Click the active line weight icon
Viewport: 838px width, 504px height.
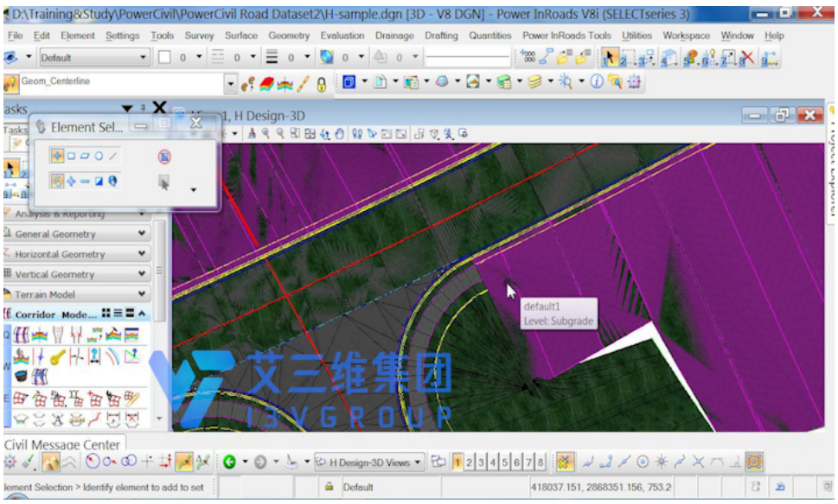pyautogui.click(x=272, y=57)
